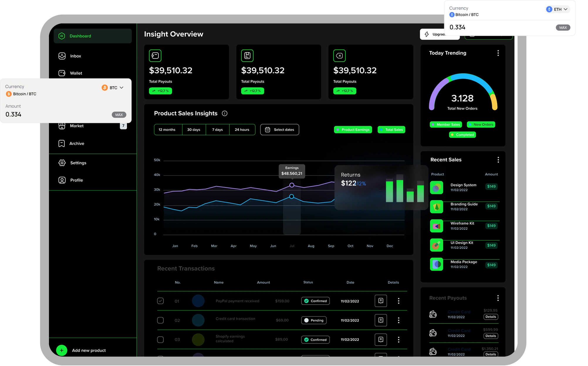Switch to the 24 hours tab
Image resolution: width=588 pixels, height=366 pixels.
tap(242, 130)
